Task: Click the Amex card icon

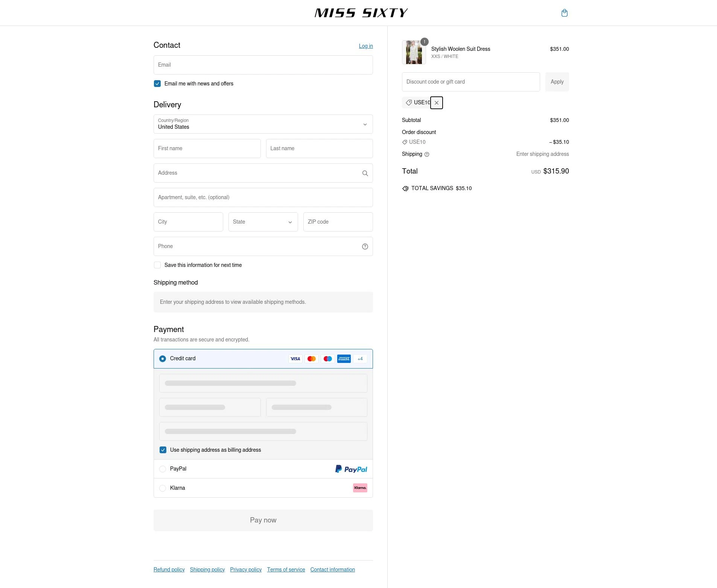Action: click(344, 359)
